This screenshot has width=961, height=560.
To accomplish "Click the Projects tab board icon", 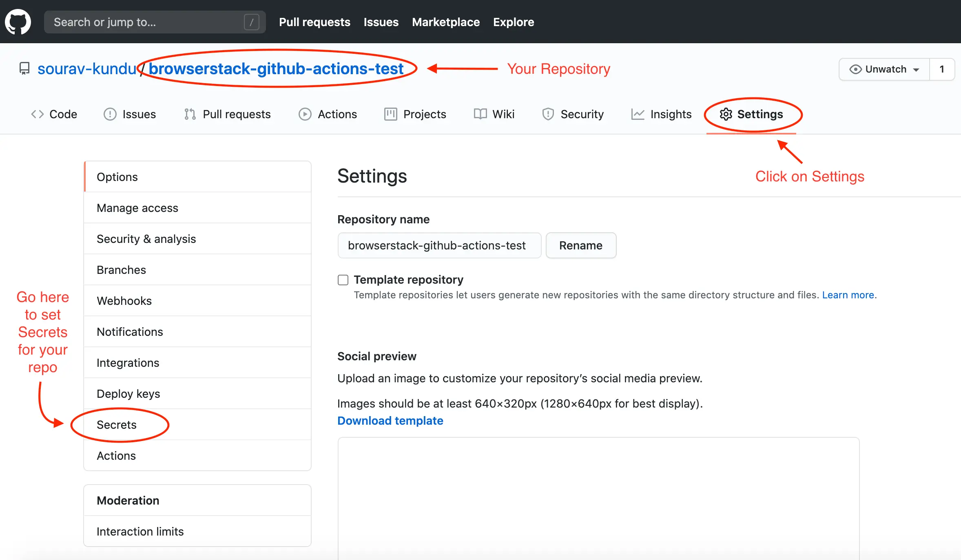I will [x=390, y=114].
